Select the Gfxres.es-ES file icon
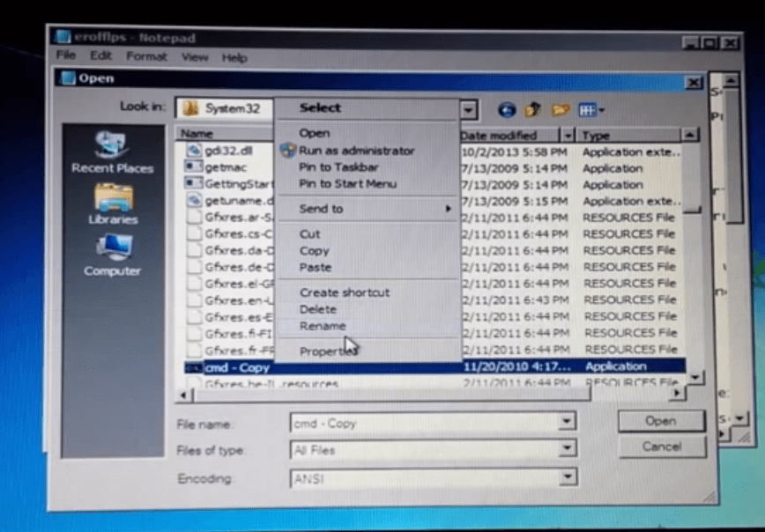Image resolution: width=765 pixels, height=532 pixels. click(x=195, y=317)
